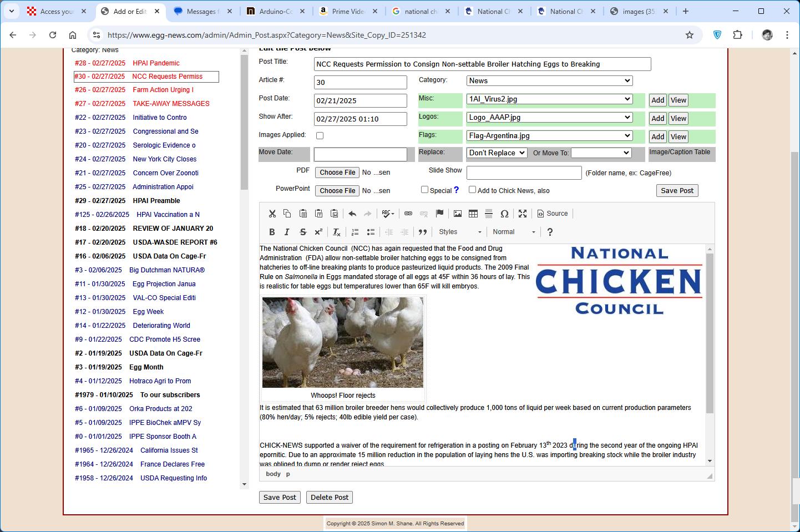The image size is (800, 532).
Task: Insert a bulleted list
Action: tap(371, 232)
